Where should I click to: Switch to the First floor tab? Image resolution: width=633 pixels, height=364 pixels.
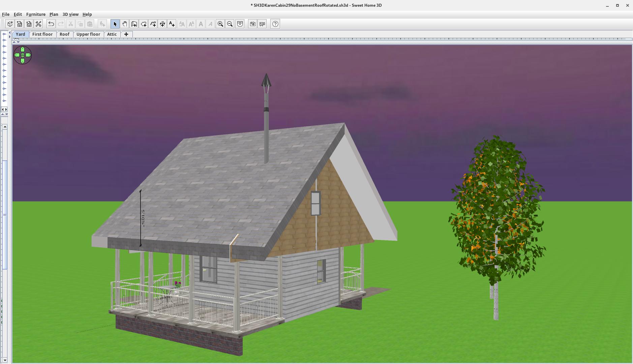click(x=42, y=34)
